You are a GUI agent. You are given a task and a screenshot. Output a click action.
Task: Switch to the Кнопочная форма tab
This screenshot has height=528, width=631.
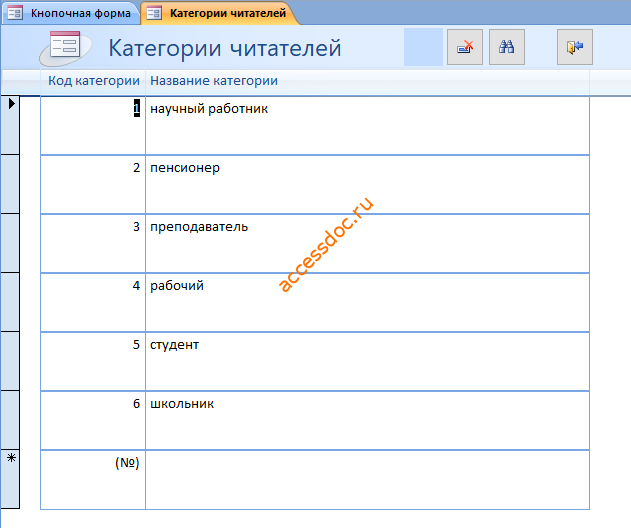coord(70,13)
